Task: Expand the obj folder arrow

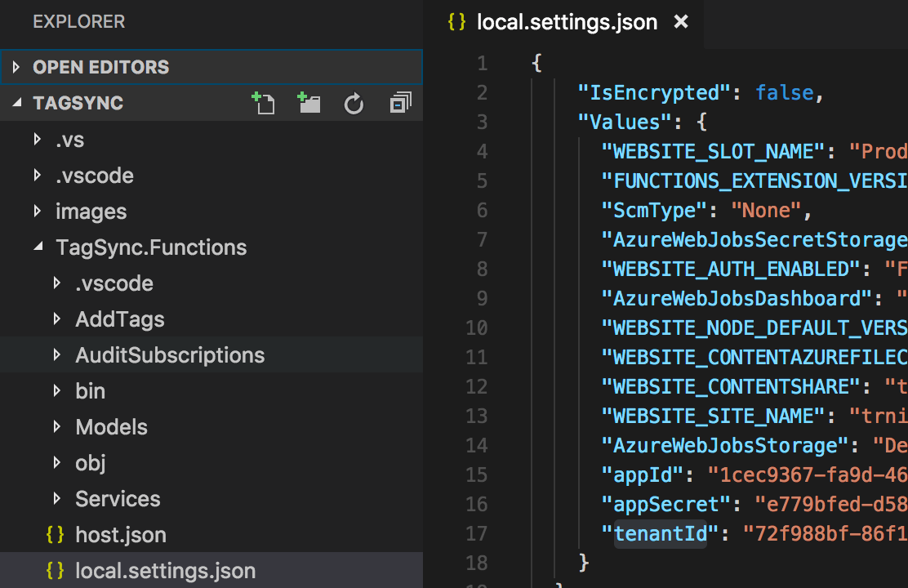Action: click(57, 462)
